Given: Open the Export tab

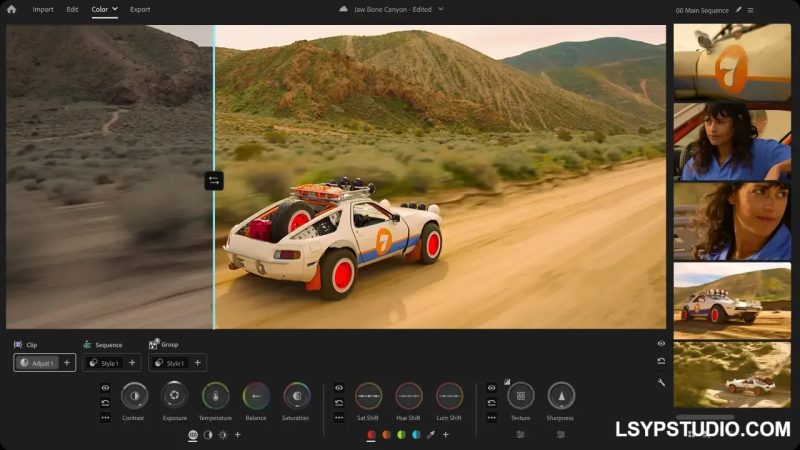Looking at the screenshot, I should coord(140,9).
